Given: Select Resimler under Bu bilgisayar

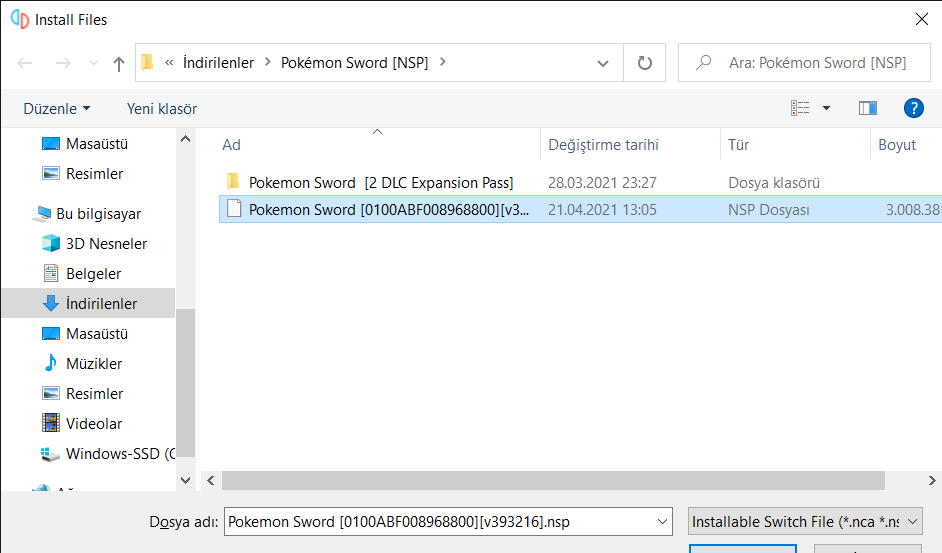Looking at the screenshot, I should coord(94,394).
